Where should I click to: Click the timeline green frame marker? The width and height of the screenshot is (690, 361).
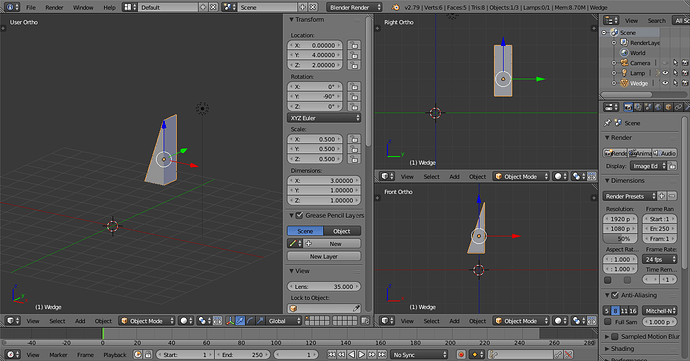[103, 333]
